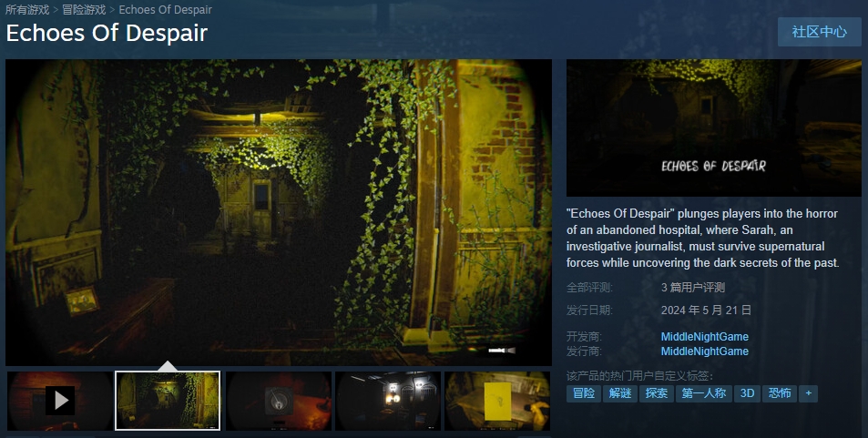Click the Echoes Of Despair page title
Screen dimensions: 868x438
click(107, 33)
